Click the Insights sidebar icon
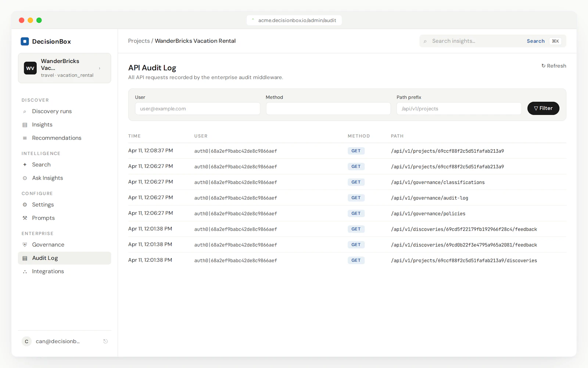The height and width of the screenshot is (368, 588). (x=25, y=125)
